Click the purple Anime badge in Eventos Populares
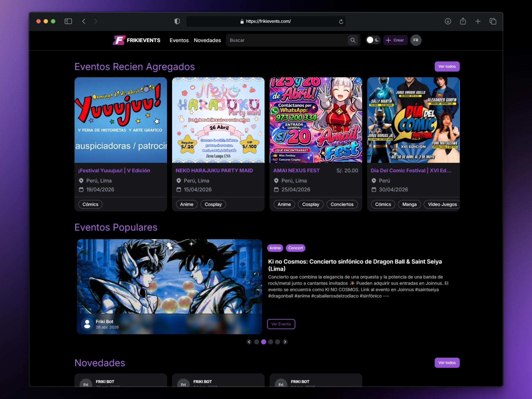Image resolution: width=532 pixels, height=399 pixels. pyautogui.click(x=275, y=248)
